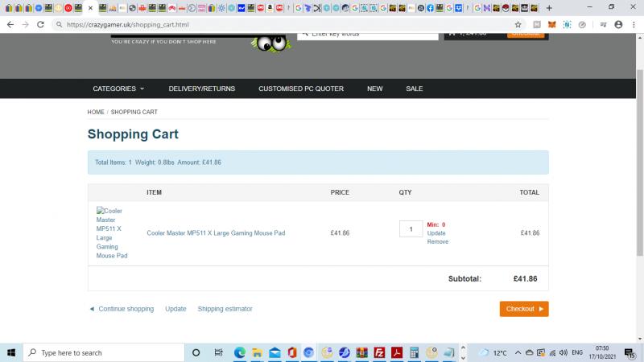Open volume control in system tray
The image size is (644, 362).
click(563, 352)
